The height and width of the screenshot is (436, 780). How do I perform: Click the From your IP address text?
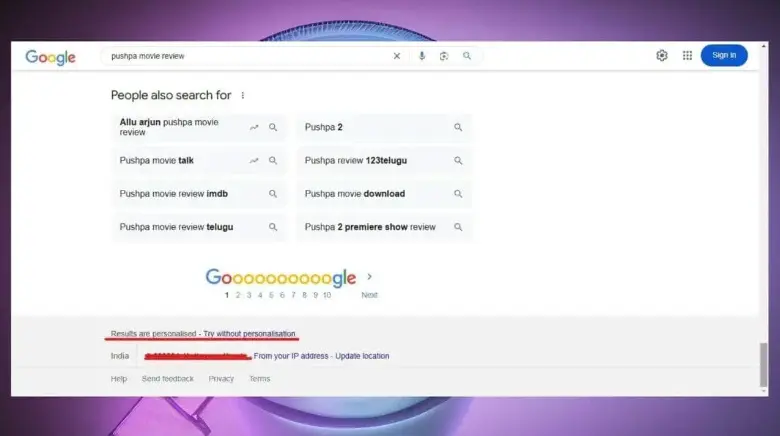291,356
